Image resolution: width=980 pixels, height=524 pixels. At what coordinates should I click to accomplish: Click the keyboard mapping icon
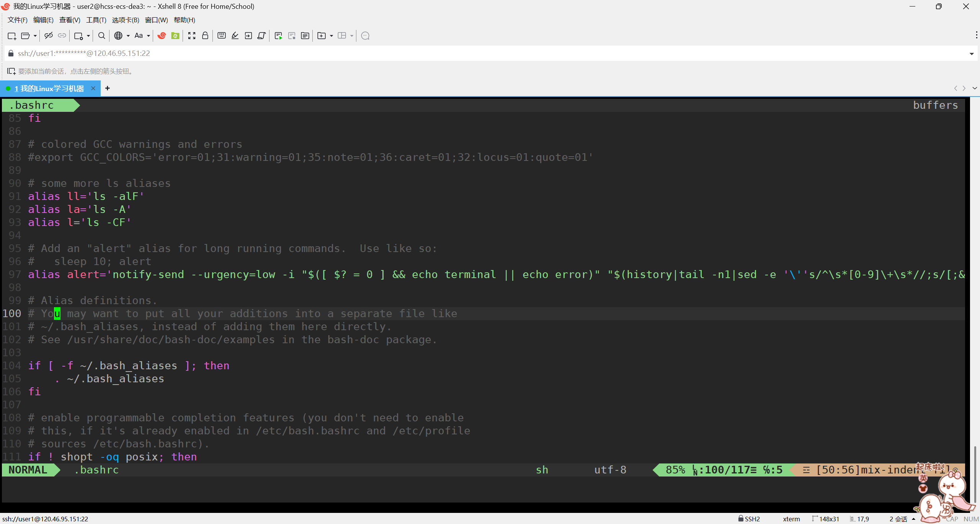pyautogui.click(x=221, y=36)
